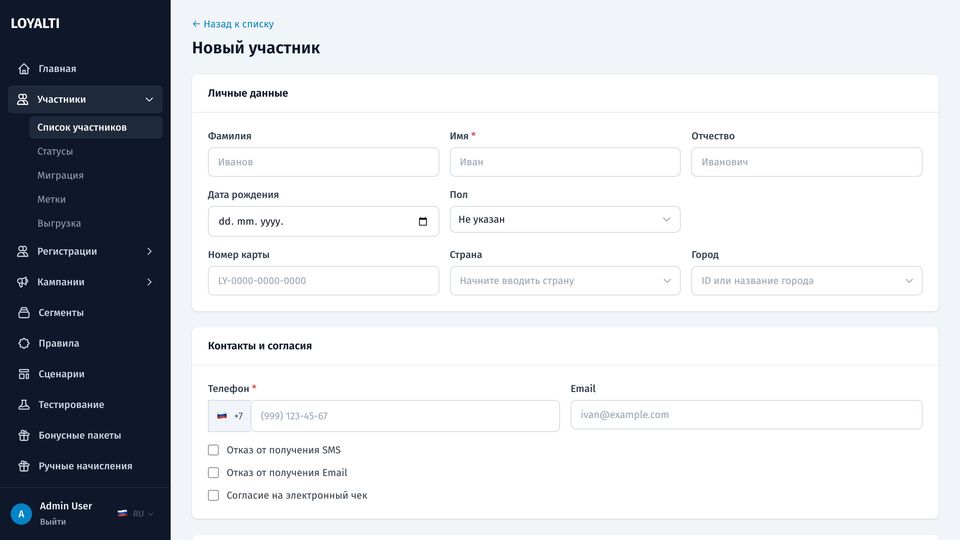Click the Russian flag phone prefix +7
Screen dimensions: 960x540
230,416
